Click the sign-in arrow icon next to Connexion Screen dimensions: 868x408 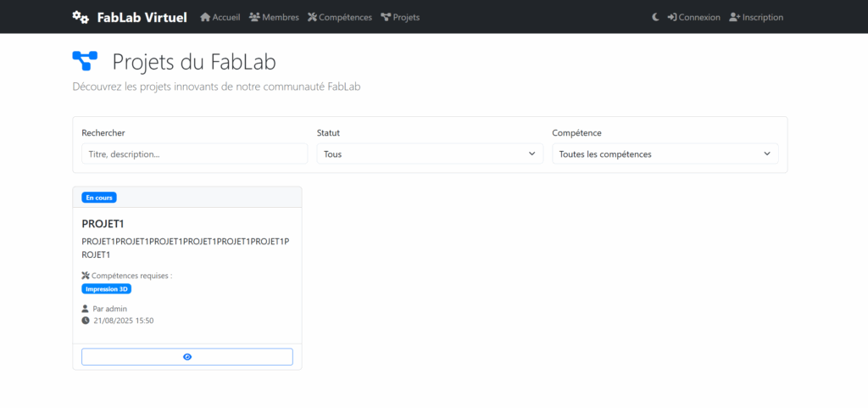pos(672,17)
